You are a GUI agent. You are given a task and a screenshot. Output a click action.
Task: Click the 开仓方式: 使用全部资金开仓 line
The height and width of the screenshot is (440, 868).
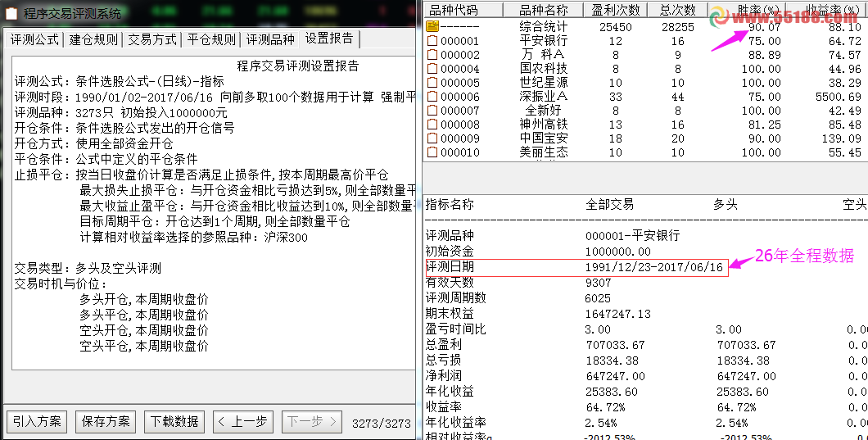[x=93, y=143]
